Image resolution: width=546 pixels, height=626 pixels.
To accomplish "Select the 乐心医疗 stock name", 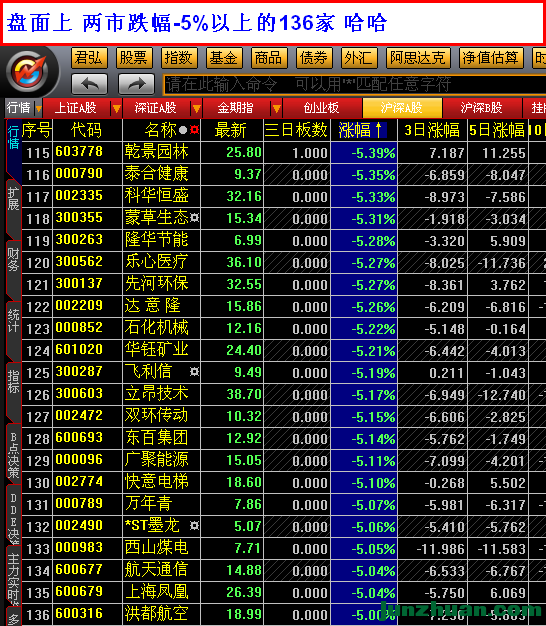I will [156, 261].
